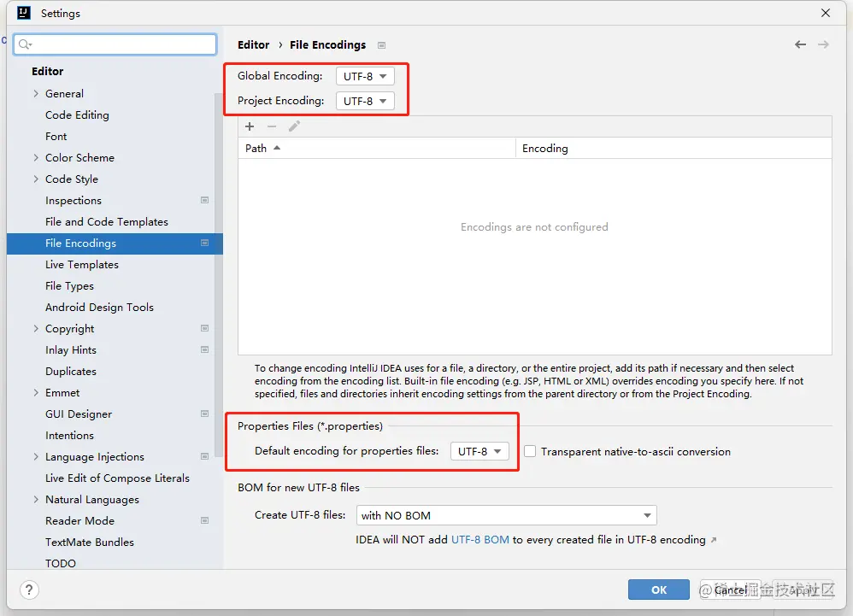Click the Edit path pencil icon
The image size is (853, 616).
click(x=294, y=126)
